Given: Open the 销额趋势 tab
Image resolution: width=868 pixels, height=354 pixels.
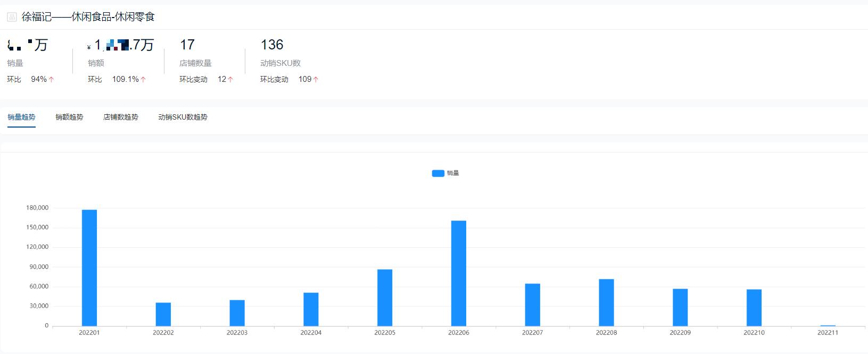Looking at the screenshot, I should click(69, 117).
